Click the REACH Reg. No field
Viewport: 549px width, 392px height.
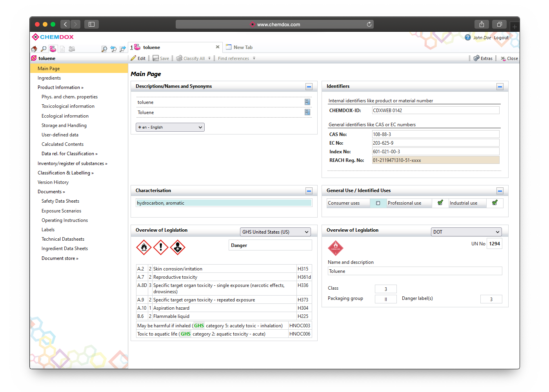[436, 160]
